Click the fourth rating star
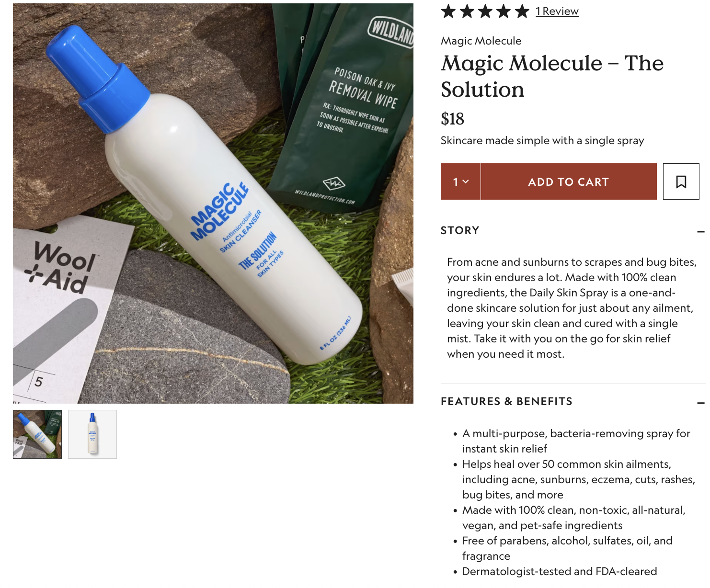 tap(504, 11)
